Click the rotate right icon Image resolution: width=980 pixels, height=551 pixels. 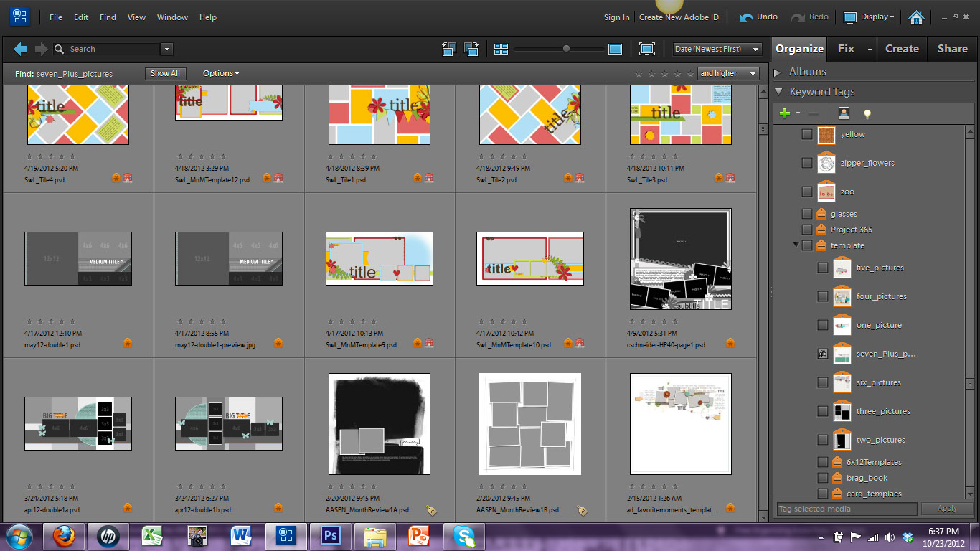coord(471,49)
